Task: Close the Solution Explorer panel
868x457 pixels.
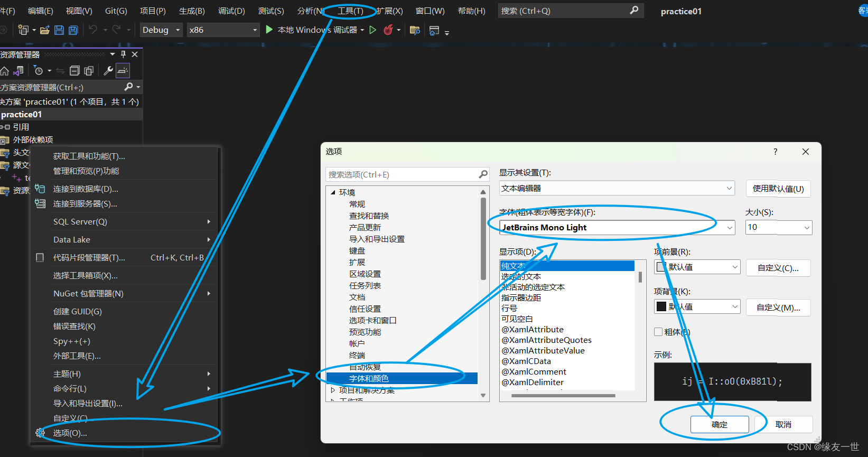Action: [135, 54]
